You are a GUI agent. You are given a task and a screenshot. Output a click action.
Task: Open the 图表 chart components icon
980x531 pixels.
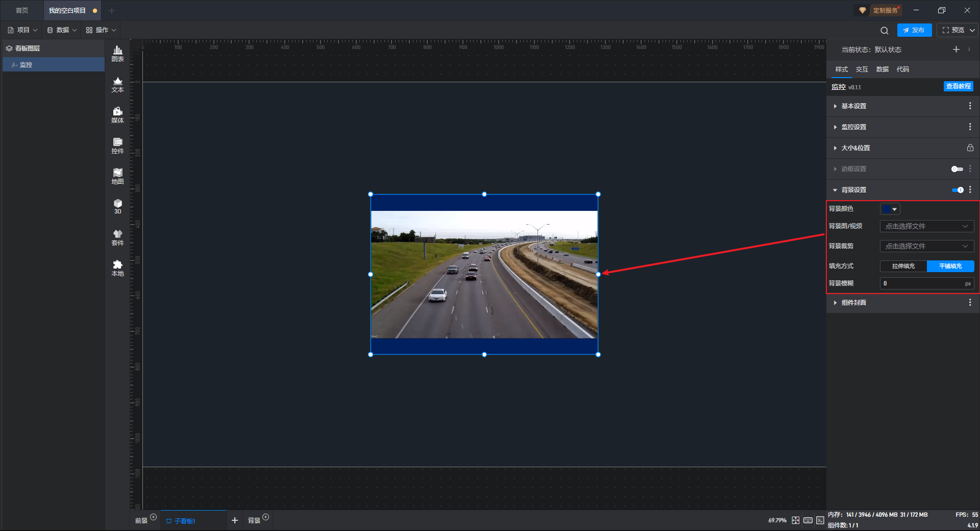click(117, 53)
